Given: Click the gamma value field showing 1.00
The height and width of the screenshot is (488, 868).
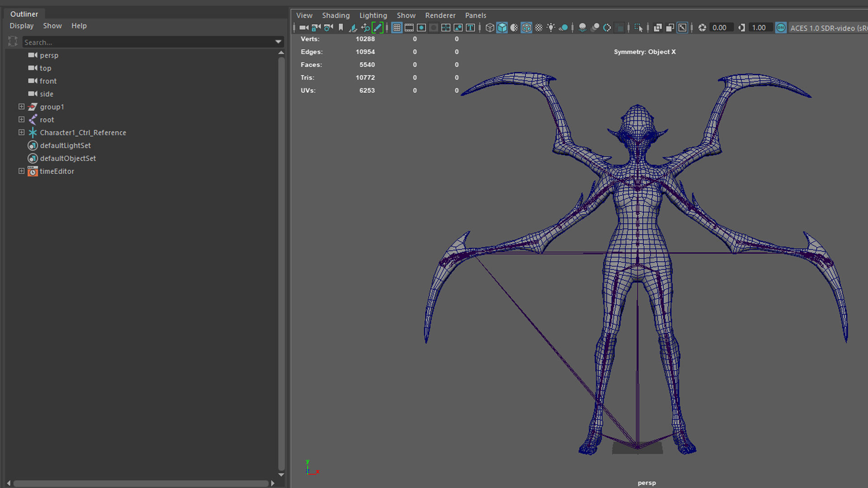Looking at the screenshot, I should pos(760,28).
